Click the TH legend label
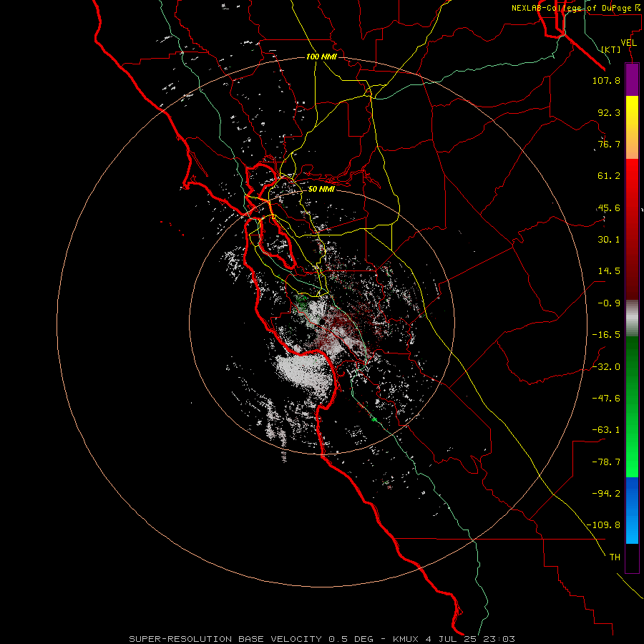The image size is (644, 644). pos(615,557)
